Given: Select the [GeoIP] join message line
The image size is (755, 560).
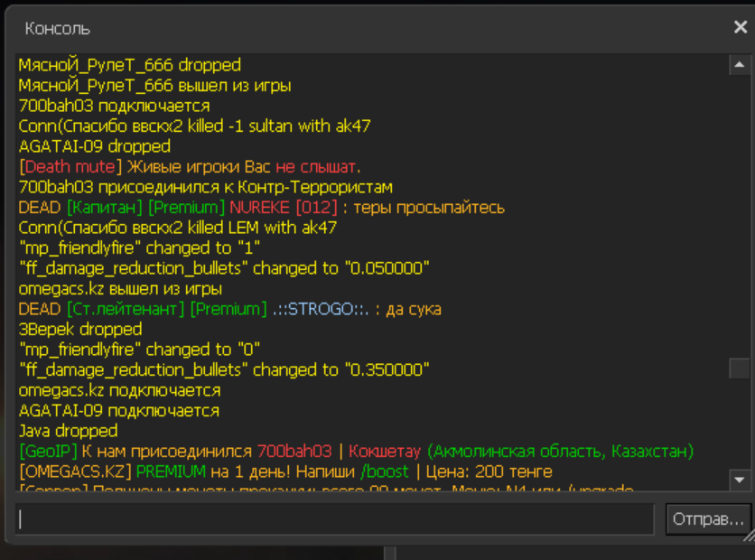Looking at the screenshot, I should (356, 451).
